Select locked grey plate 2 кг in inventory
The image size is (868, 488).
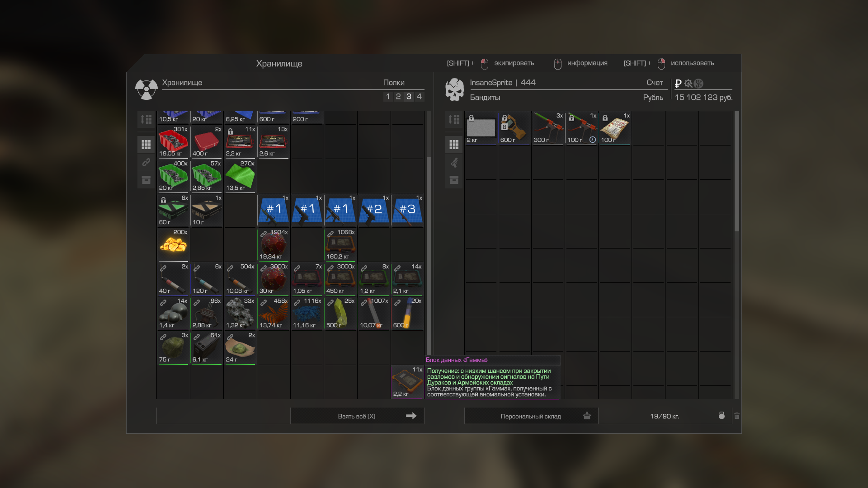click(481, 128)
